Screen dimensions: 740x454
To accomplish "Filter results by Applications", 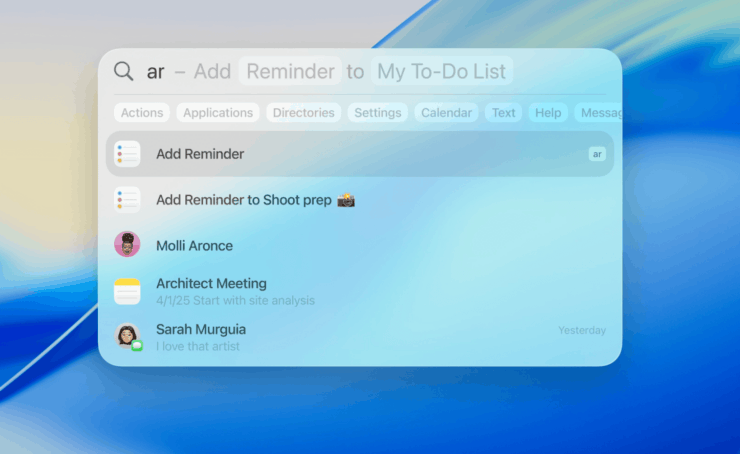I will tap(218, 113).
